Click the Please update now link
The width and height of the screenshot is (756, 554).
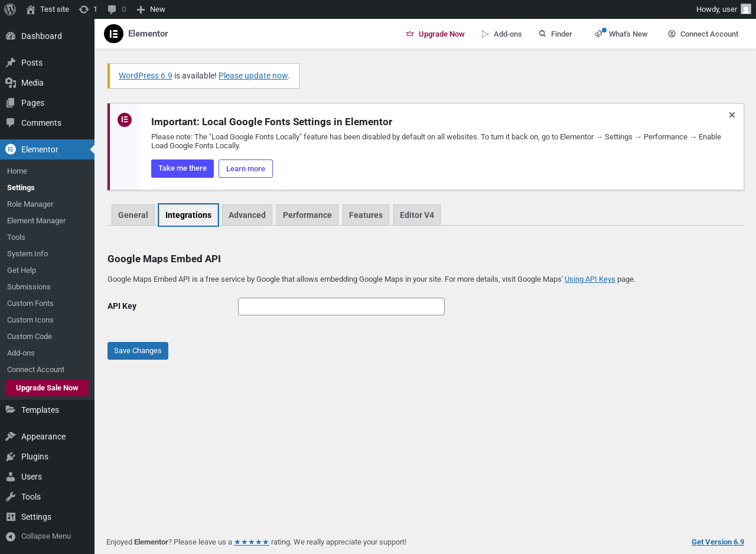[253, 76]
